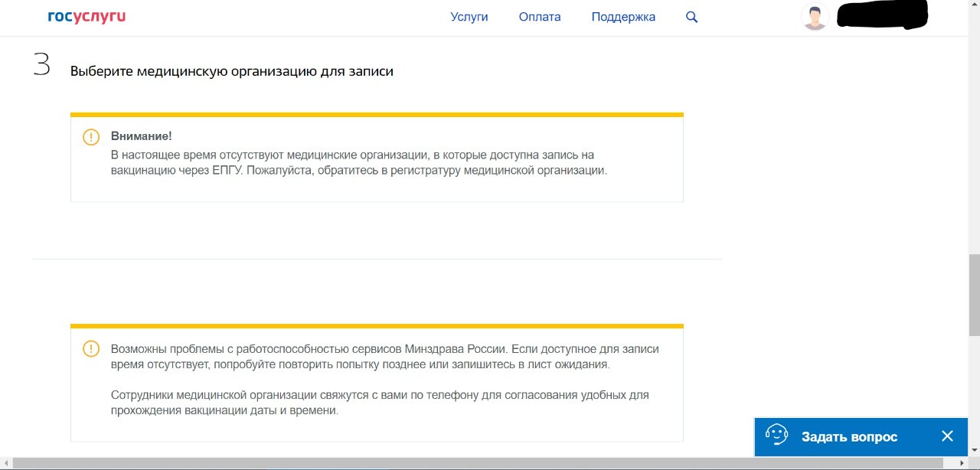Click the redacted username in the header
Screen dimensions: 980x470
(882, 16)
